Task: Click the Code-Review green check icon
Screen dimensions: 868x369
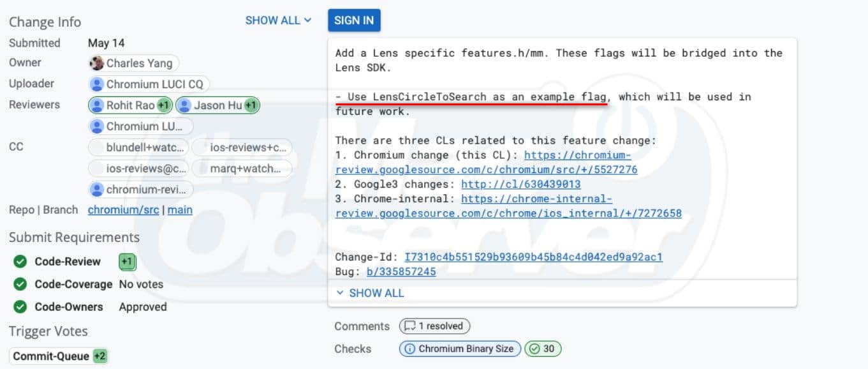Action: [20, 262]
